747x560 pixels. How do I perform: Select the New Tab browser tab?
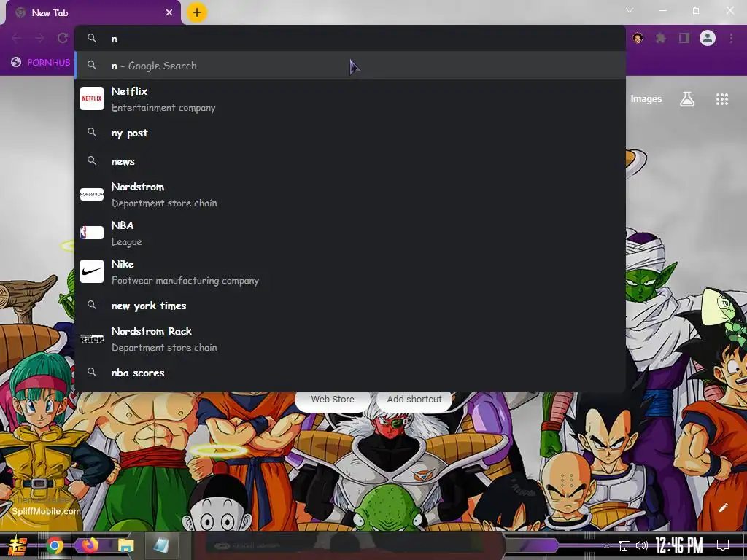click(93, 12)
